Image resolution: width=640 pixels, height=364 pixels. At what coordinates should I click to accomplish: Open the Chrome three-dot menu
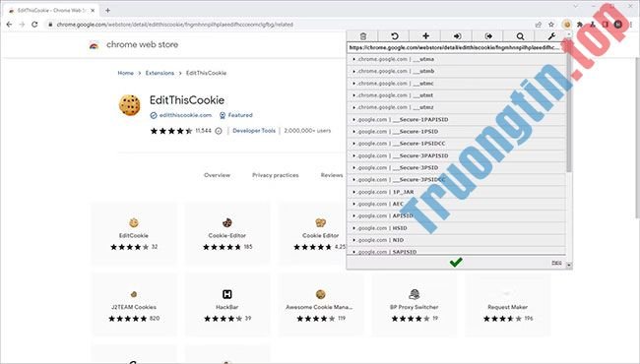pyautogui.click(x=630, y=25)
